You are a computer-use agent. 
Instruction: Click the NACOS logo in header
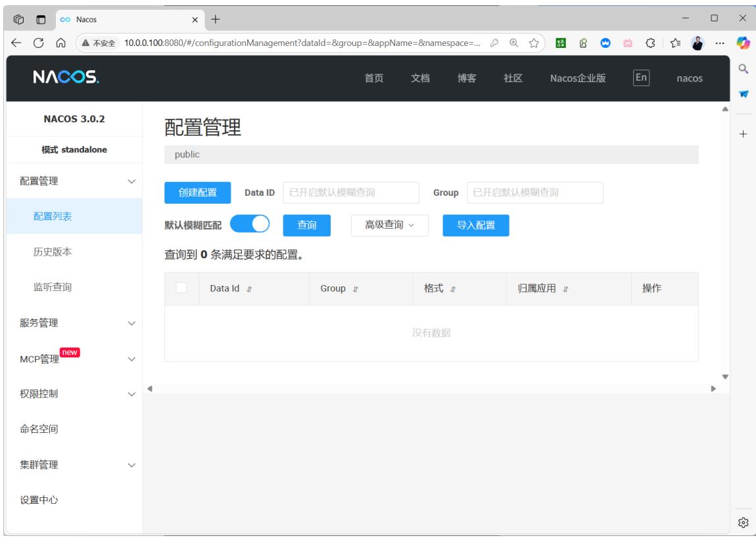point(66,77)
